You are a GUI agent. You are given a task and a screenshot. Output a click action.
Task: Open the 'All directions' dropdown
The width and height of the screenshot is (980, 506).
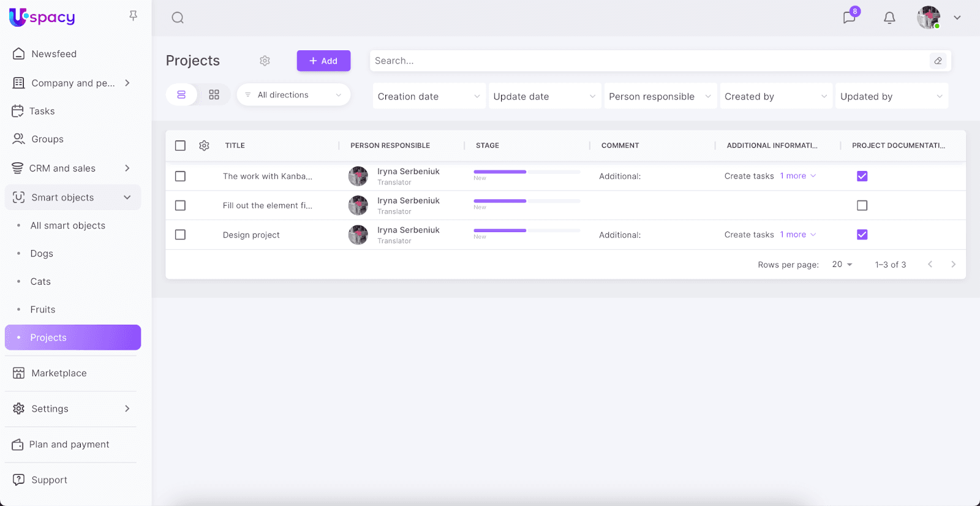click(293, 95)
